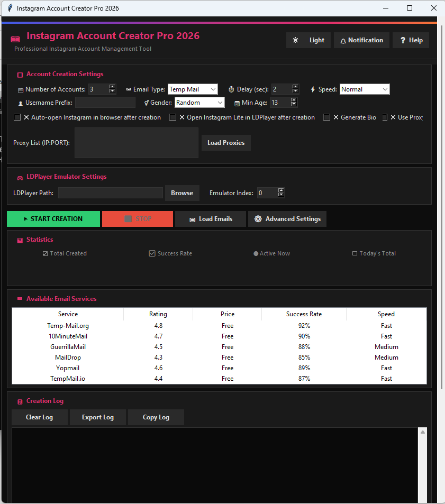Focus the Proxy List text area
Image resolution: width=445 pixels, height=504 pixels.
(137, 143)
